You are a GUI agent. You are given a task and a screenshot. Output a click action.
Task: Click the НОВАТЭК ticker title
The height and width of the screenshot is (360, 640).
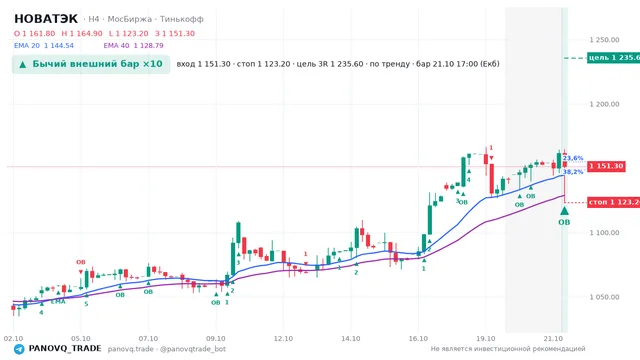[46, 19]
